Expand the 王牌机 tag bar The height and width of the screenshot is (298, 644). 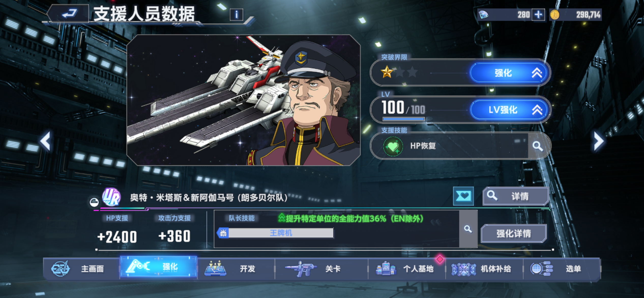click(275, 233)
